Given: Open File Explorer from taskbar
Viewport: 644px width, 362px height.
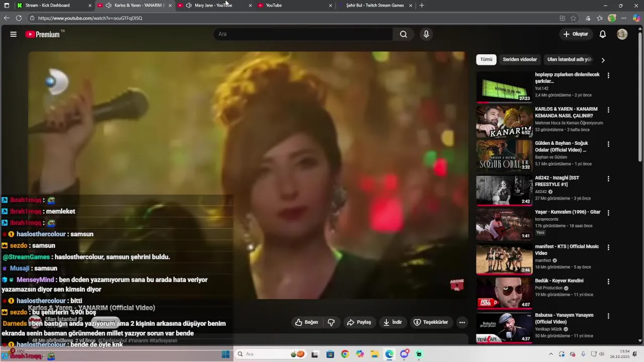Looking at the screenshot, I should click(x=374, y=354).
